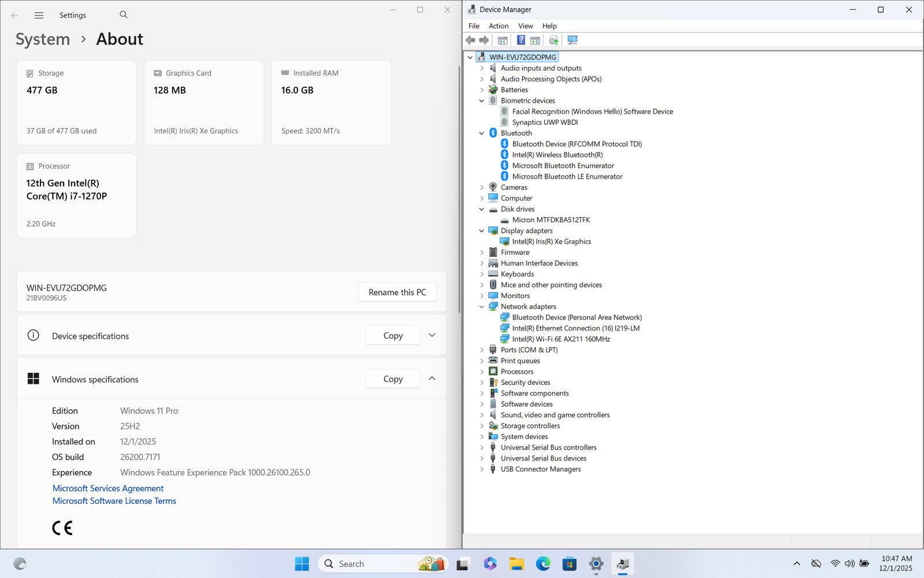Open the View menu in Device Manager
The image size is (924, 578).
click(526, 26)
